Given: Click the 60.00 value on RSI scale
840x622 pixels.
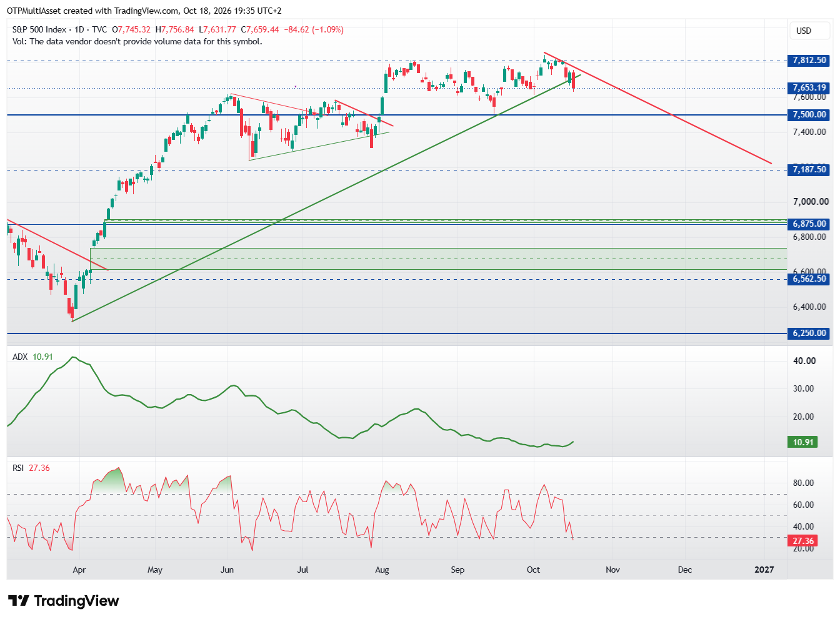Looking at the screenshot, I should [803, 505].
